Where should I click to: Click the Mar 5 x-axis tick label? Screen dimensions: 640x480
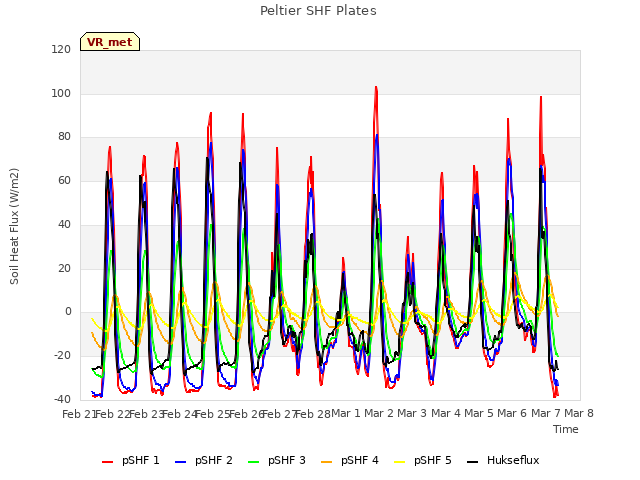pos(479,414)
